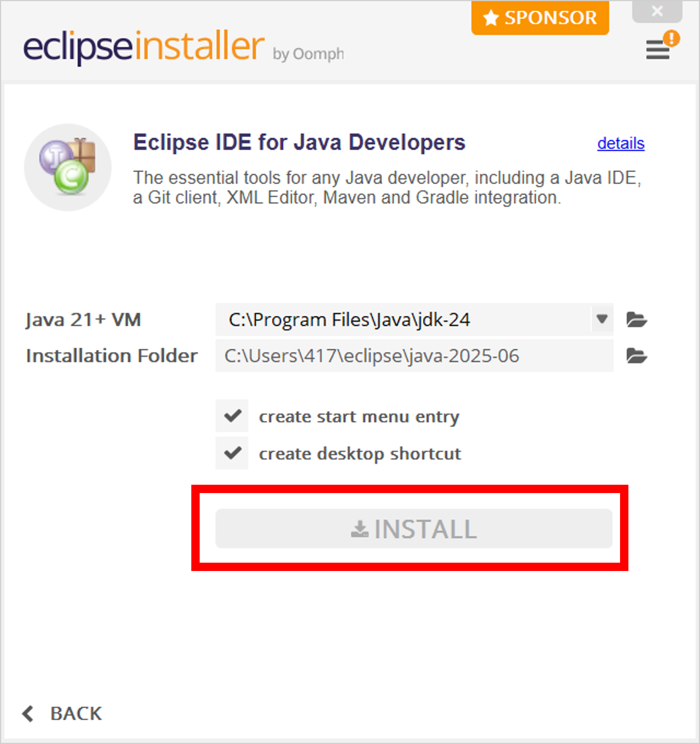700x744 pixels.
Task: Browse for Java VM folder
Action: [x=636, y=320]
